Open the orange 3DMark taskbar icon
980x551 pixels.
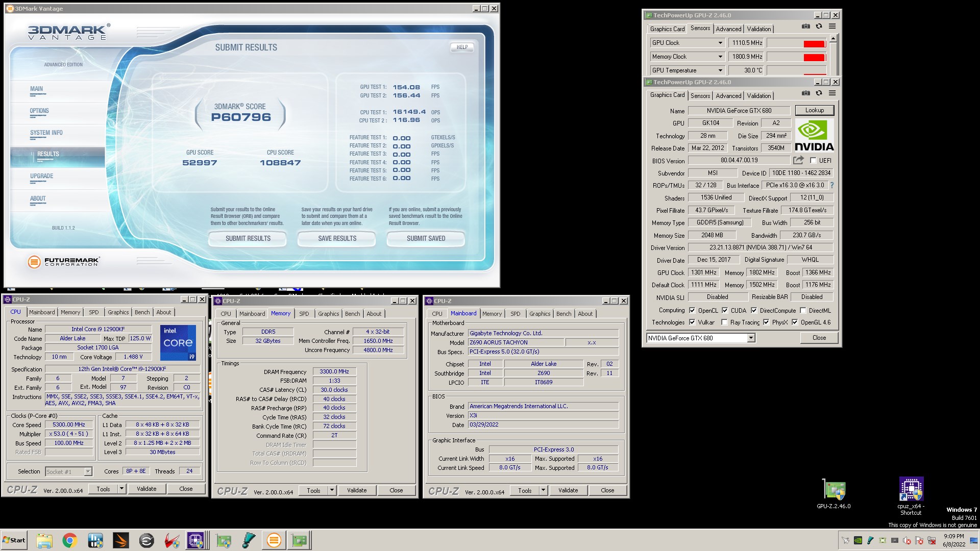pyautogui.click(x=121, y=540)
